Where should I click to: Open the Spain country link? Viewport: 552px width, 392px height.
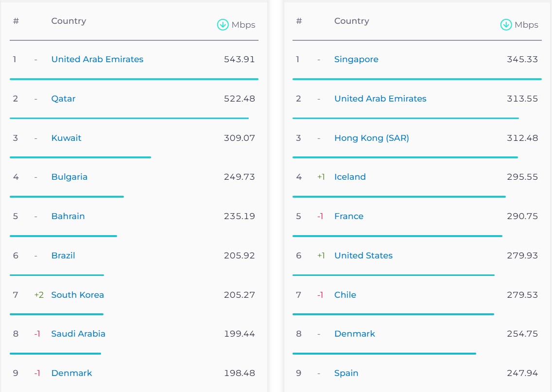(x=346, y=373)
